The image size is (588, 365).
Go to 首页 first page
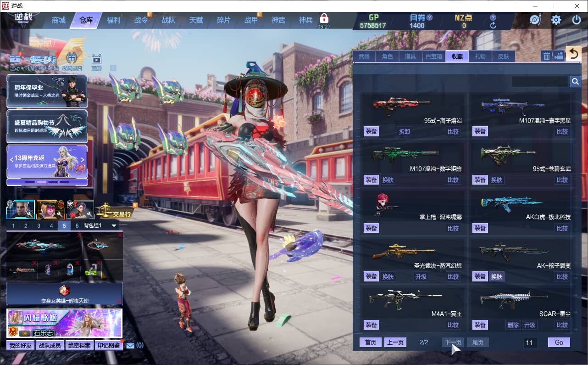(370, 343)
